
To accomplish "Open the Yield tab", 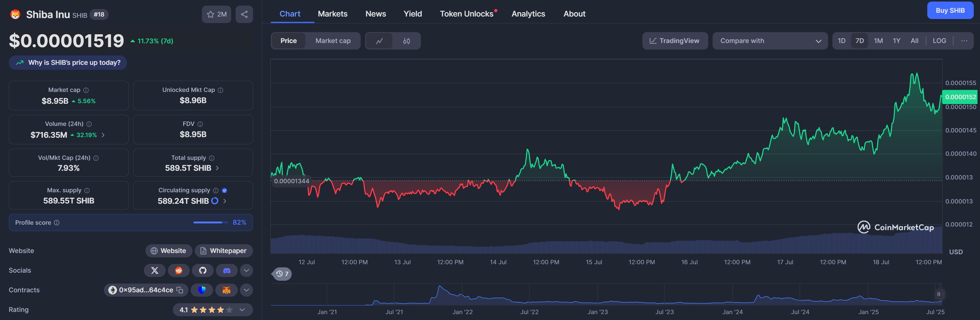I will (x=413, y=14).
